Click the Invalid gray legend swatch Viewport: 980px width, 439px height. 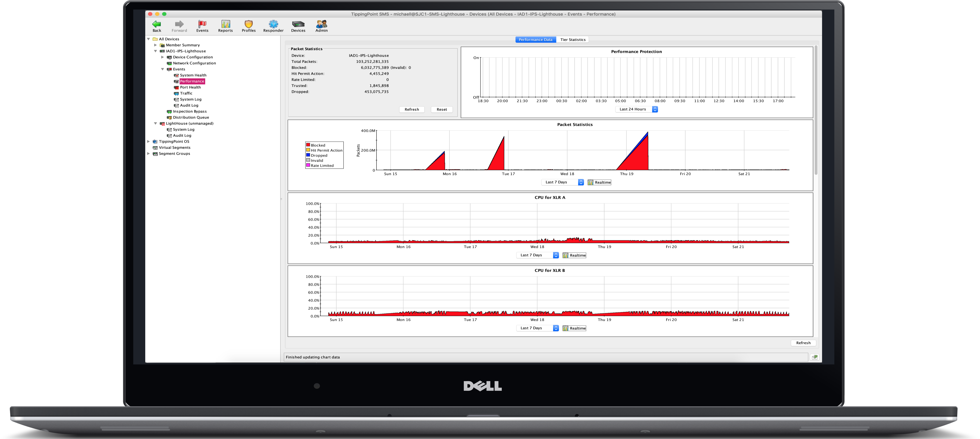(x=308, y=160)
